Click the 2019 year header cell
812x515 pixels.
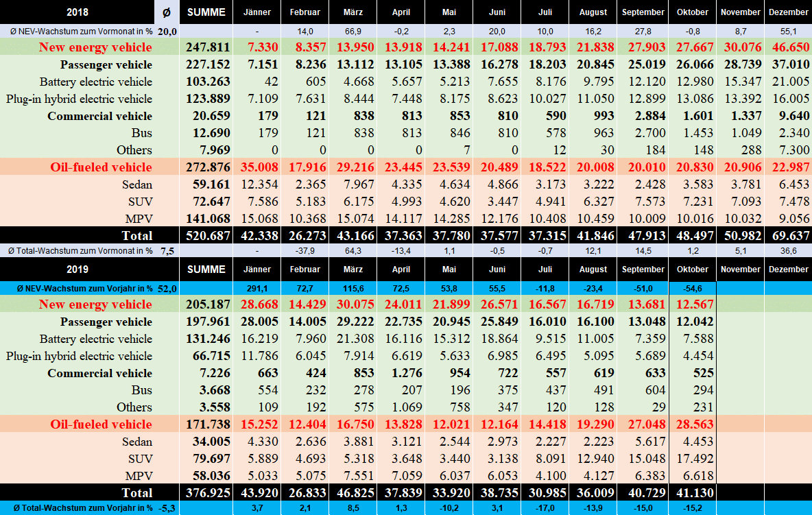pos(77,269)
